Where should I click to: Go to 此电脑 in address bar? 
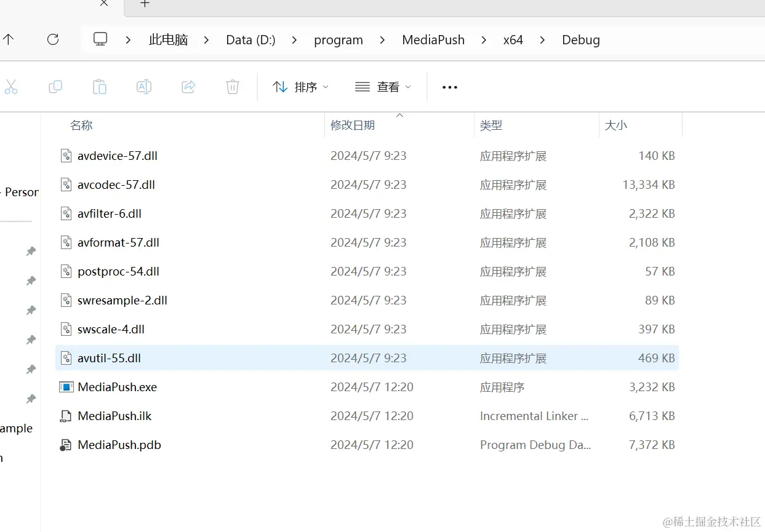tap(168, 40)
